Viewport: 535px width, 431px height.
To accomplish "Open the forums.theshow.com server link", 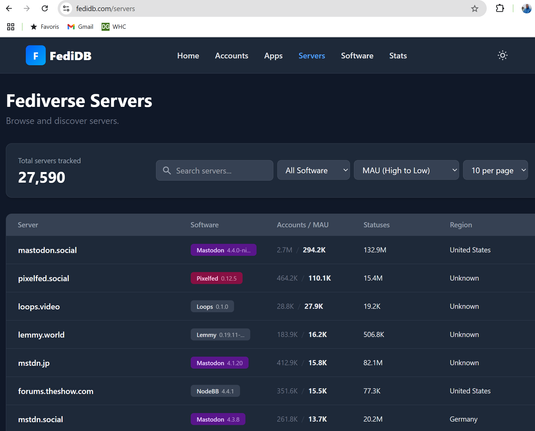I will pos(56,391).
